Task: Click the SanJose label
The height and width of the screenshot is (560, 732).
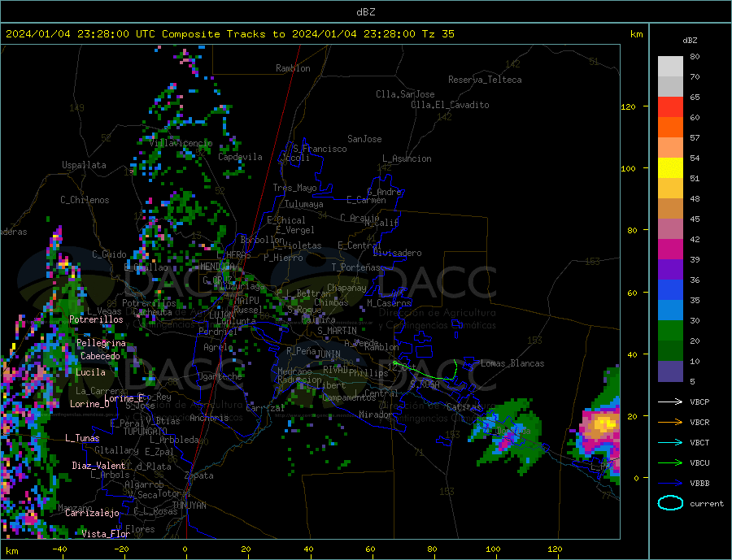Action: point(364,139)
